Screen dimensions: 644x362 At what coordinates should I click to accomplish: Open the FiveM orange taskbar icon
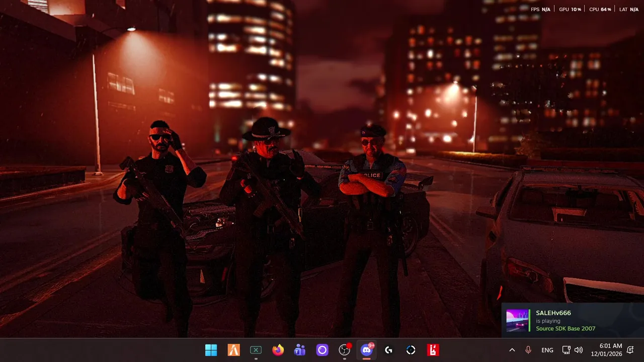click(x=233, y=350)
